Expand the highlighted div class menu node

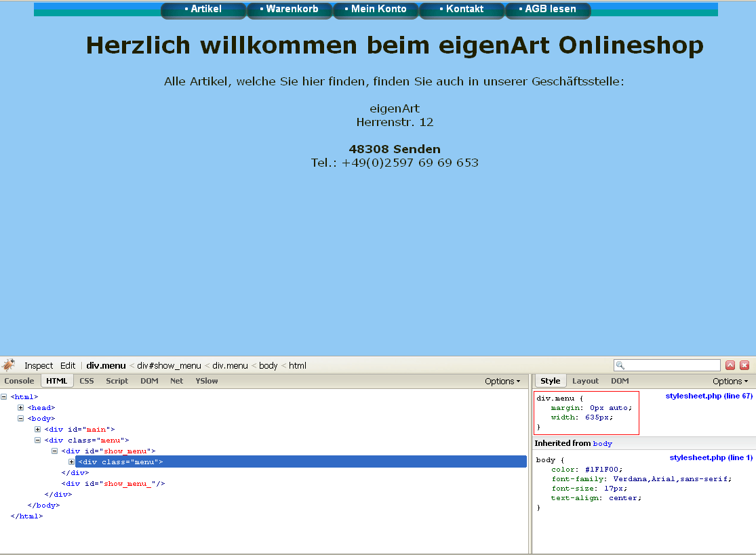pos(71,462)
